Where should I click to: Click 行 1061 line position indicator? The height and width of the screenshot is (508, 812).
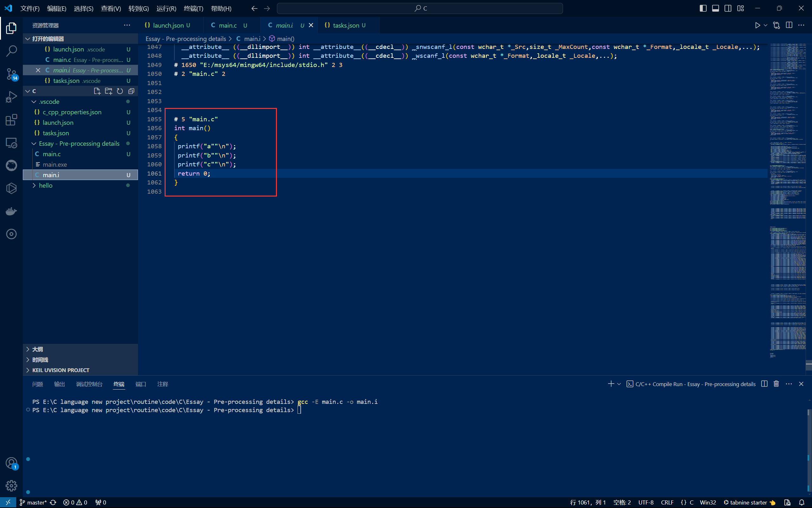(588, 502)
